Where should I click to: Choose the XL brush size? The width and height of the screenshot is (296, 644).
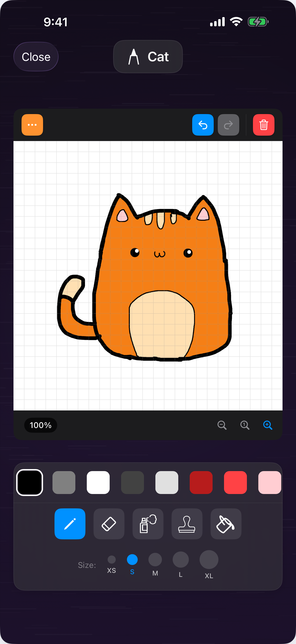click(209, 565)
